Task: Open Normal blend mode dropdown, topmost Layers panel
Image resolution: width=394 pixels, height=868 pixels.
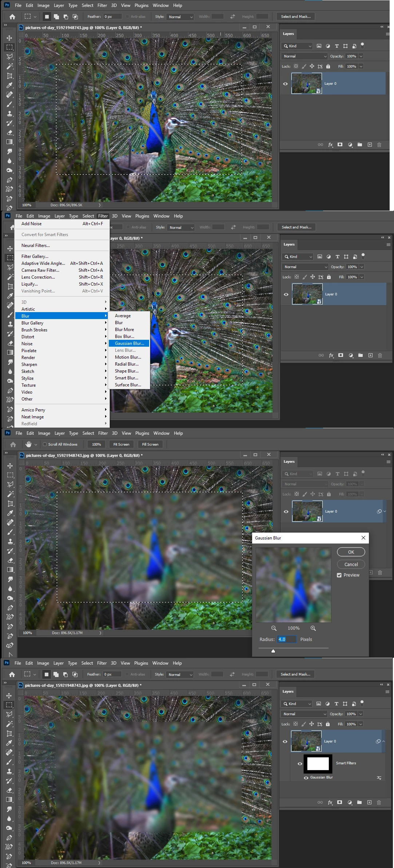Action: pos(305,56)
